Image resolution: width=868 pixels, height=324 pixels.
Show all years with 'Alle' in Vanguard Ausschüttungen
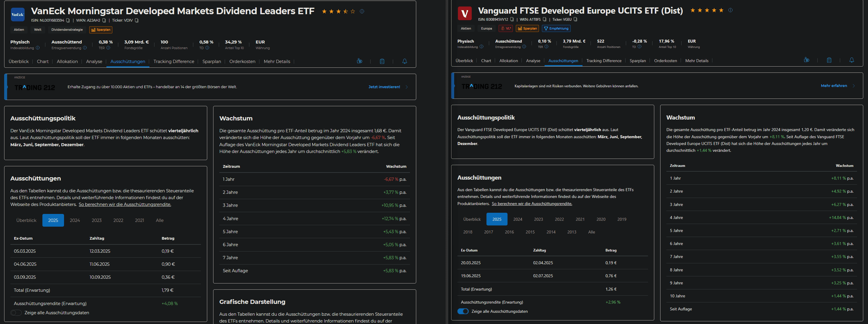pos(591,232)
